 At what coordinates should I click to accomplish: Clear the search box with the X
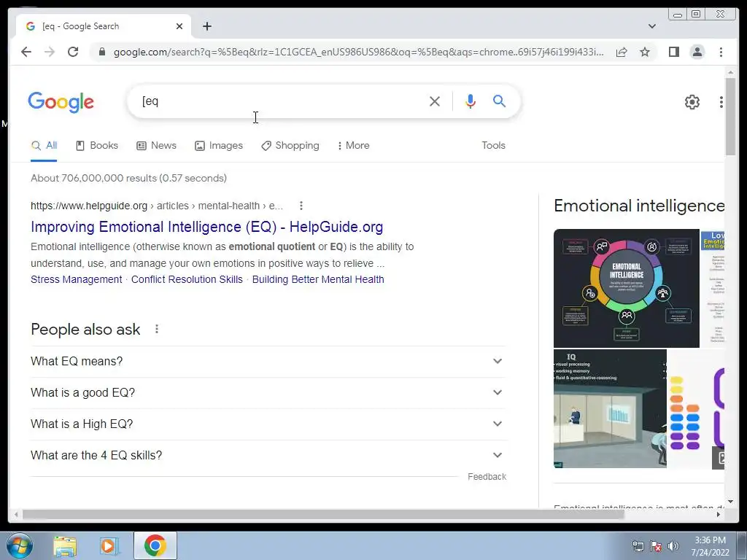point(435,101)
